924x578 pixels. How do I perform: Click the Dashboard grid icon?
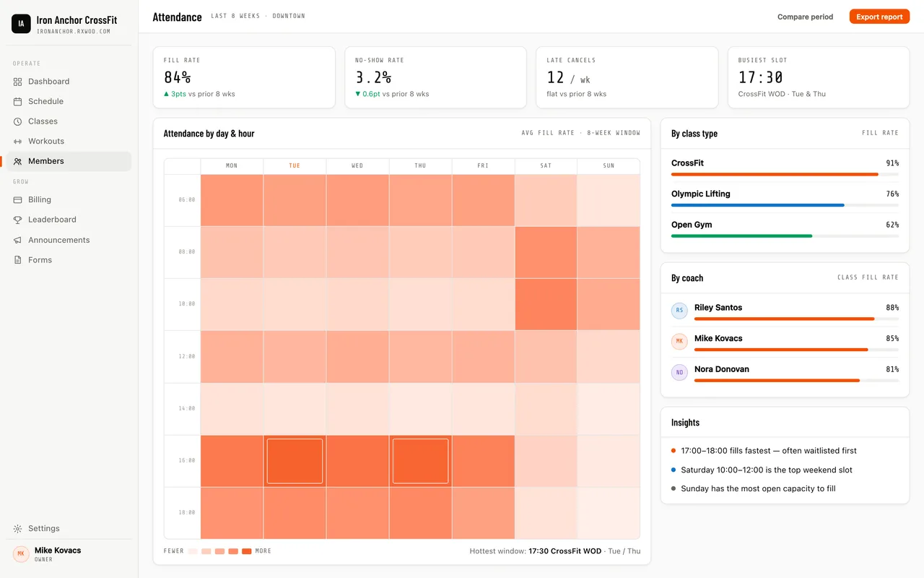tap(17, 82)
